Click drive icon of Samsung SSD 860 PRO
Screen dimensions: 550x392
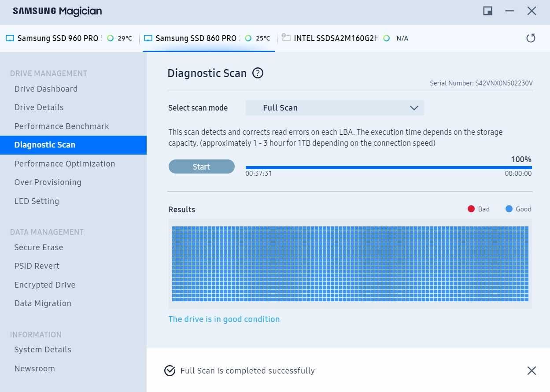148,38
